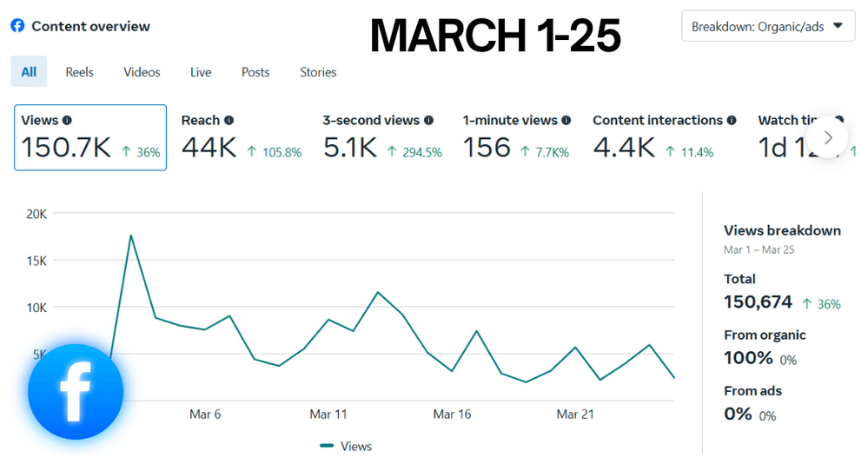Click the large blue Facebook badge

click(x=76, y=392)
